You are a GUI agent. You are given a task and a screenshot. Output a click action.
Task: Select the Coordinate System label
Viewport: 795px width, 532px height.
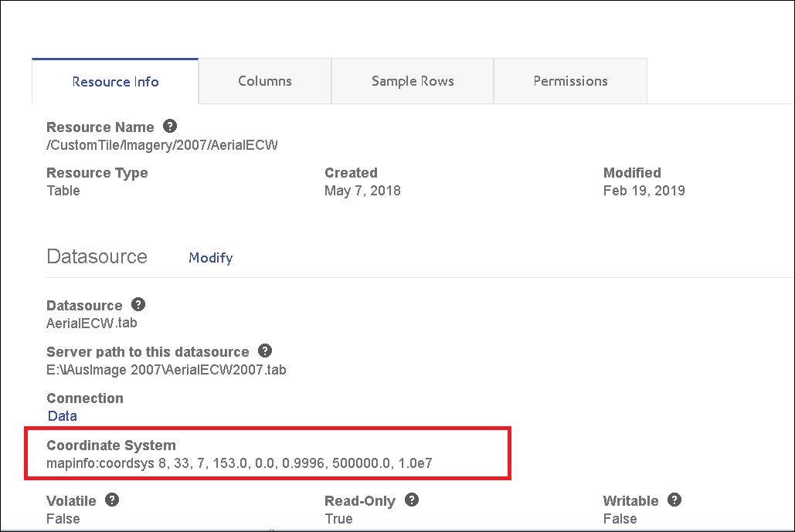pos(111,446)
